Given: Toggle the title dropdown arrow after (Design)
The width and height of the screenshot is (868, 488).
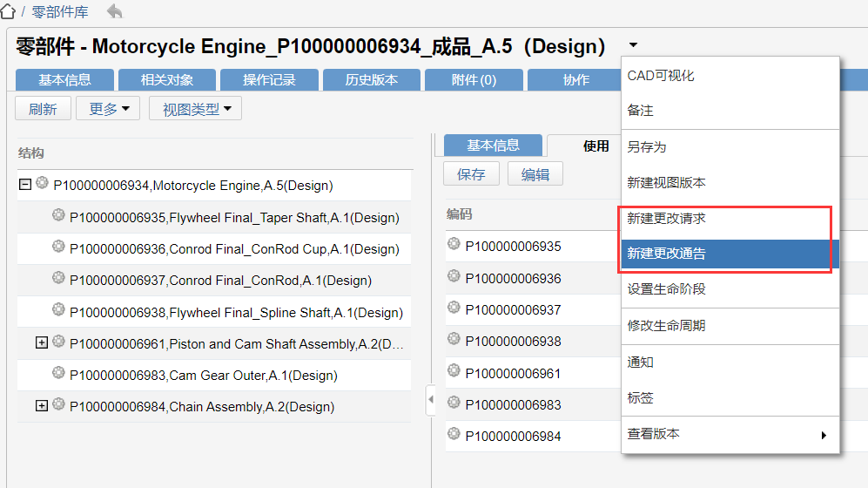Looking at the screenshot, I should [633, 44].
